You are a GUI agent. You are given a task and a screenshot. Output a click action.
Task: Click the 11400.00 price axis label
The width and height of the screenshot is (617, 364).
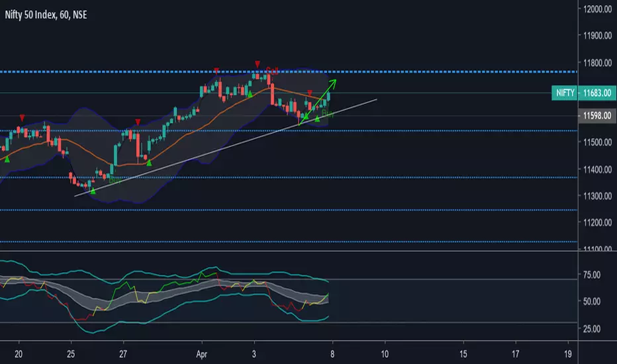click(597, 169)
